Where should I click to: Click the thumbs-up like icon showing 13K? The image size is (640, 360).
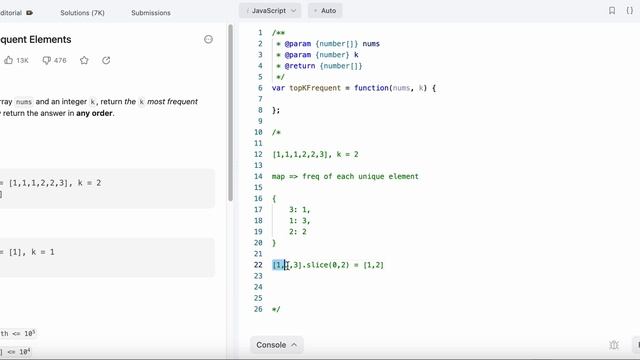pos(9,60)
